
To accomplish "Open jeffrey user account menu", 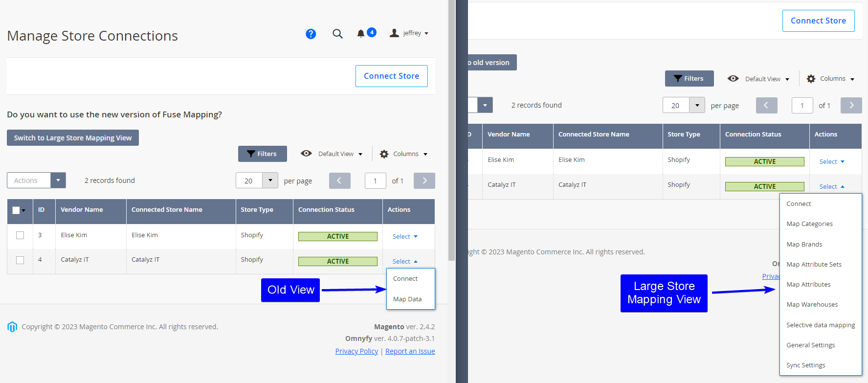I will click(x=409, y=33).
